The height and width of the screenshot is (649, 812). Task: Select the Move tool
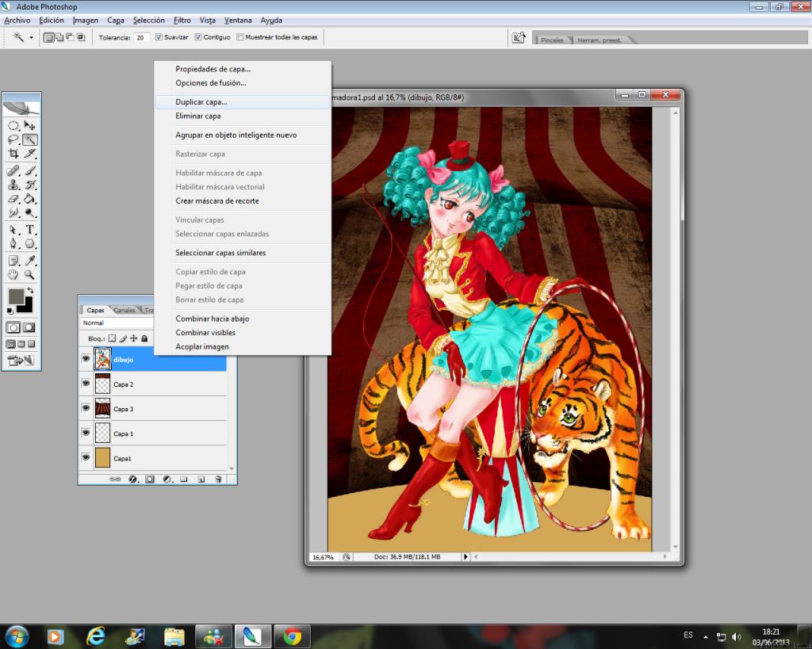(x=30, y=125)
